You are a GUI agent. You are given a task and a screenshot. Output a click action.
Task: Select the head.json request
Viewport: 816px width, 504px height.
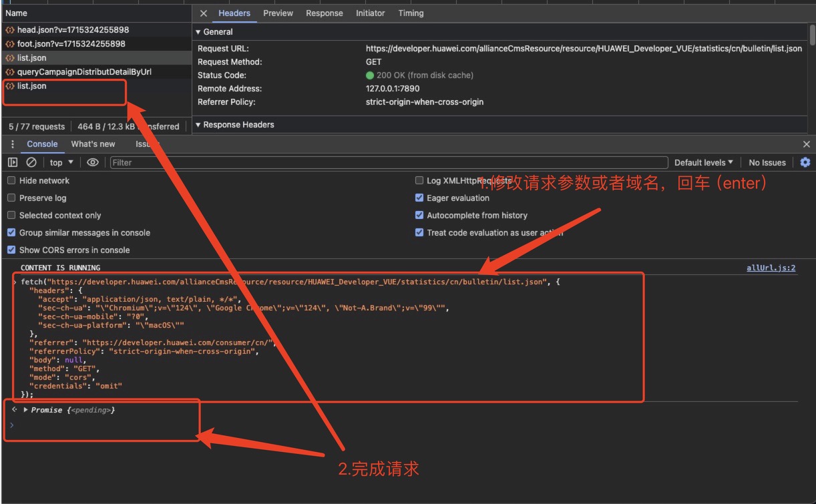73,30
